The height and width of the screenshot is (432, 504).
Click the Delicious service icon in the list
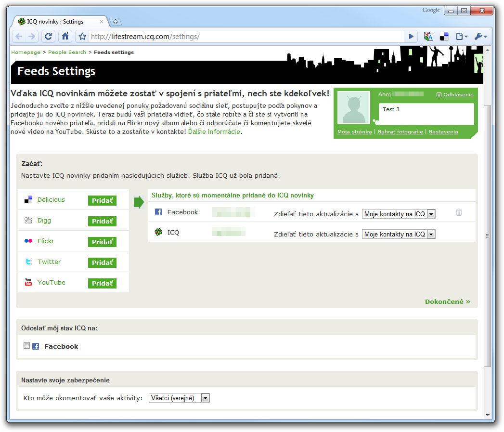28,200
